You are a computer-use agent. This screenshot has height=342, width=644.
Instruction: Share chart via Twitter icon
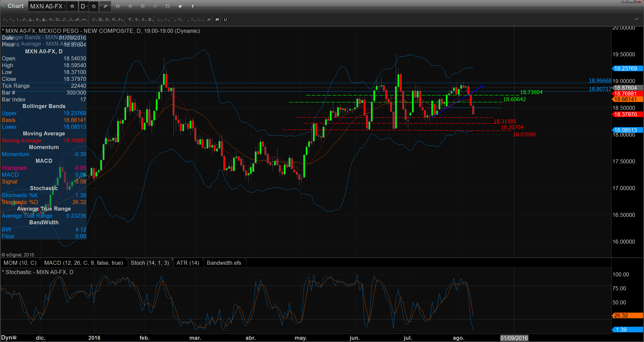click(x=180, y=6)
